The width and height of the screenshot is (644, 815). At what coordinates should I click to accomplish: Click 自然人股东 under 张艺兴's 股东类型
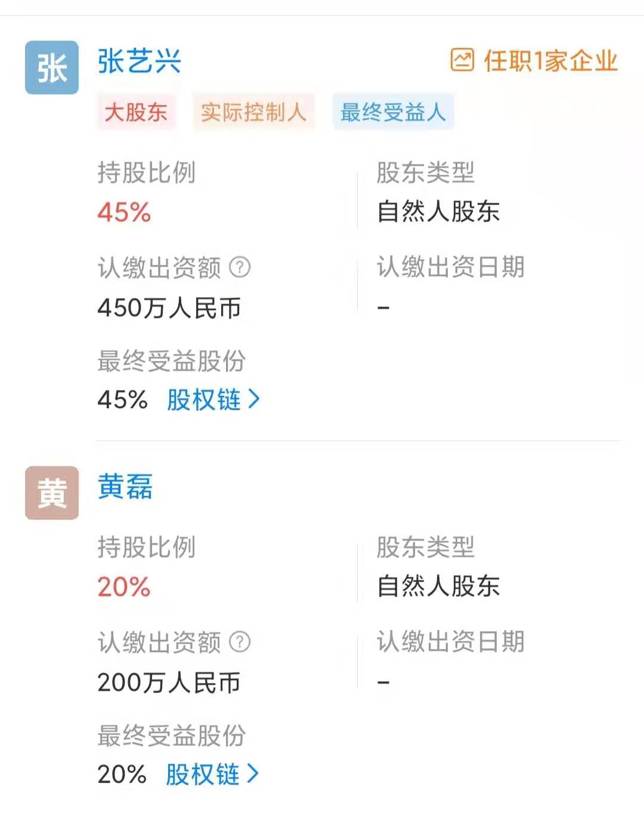tap(438, 212)
